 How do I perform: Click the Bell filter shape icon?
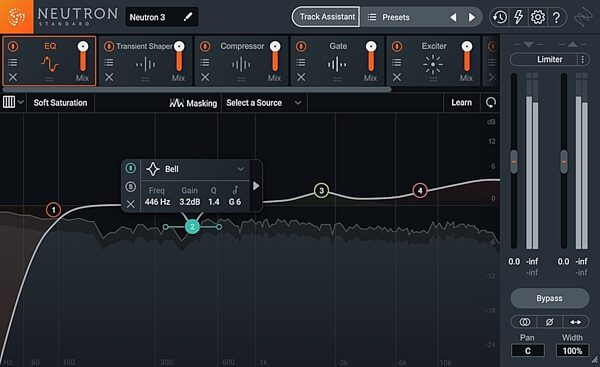(153, 169)
